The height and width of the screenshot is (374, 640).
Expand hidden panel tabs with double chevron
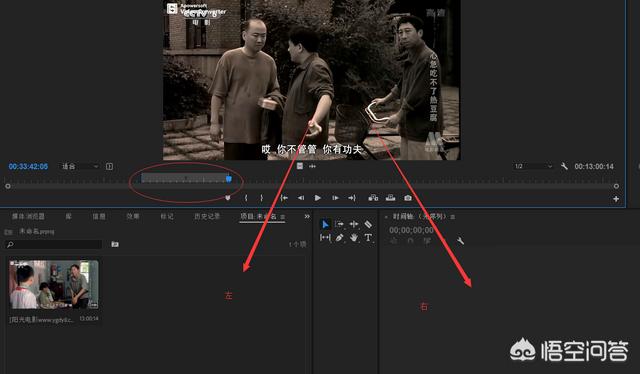point(307,216)
